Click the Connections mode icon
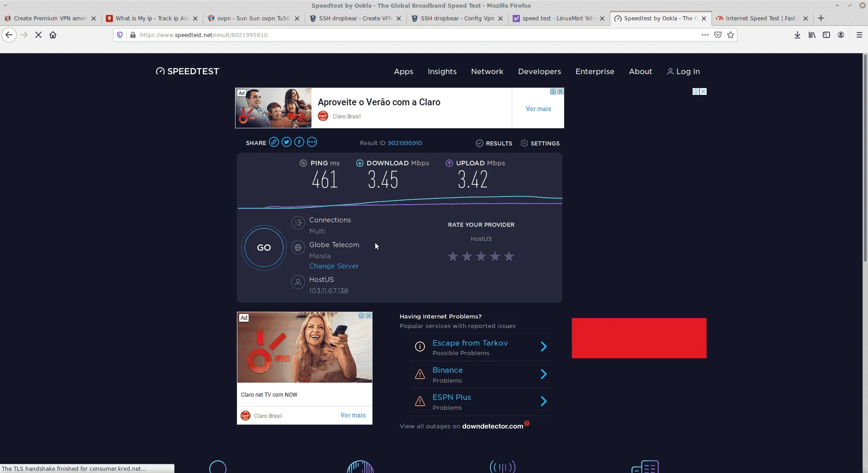The height and width of the screenshot is (473, 868). pos(298,223)
